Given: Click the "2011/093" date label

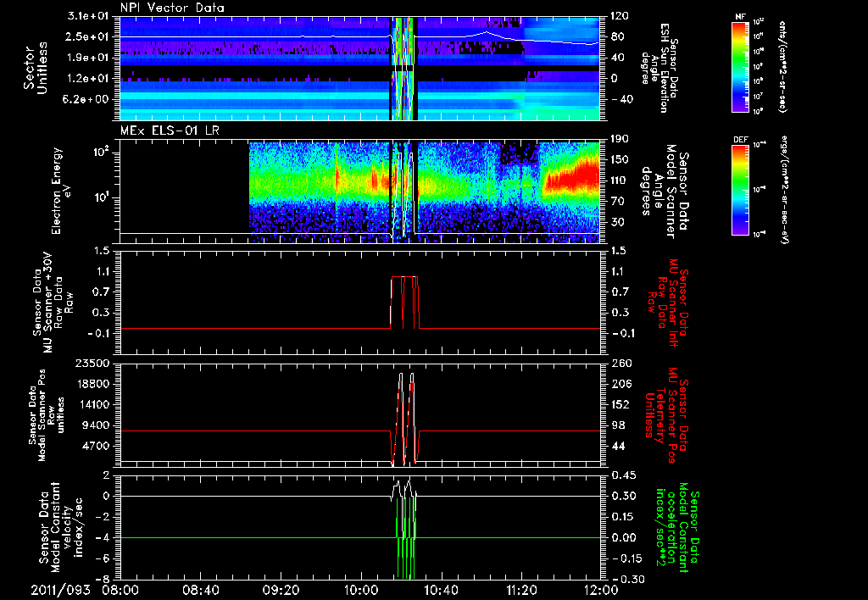Looking at the screenshot, I should pos(60,590).
